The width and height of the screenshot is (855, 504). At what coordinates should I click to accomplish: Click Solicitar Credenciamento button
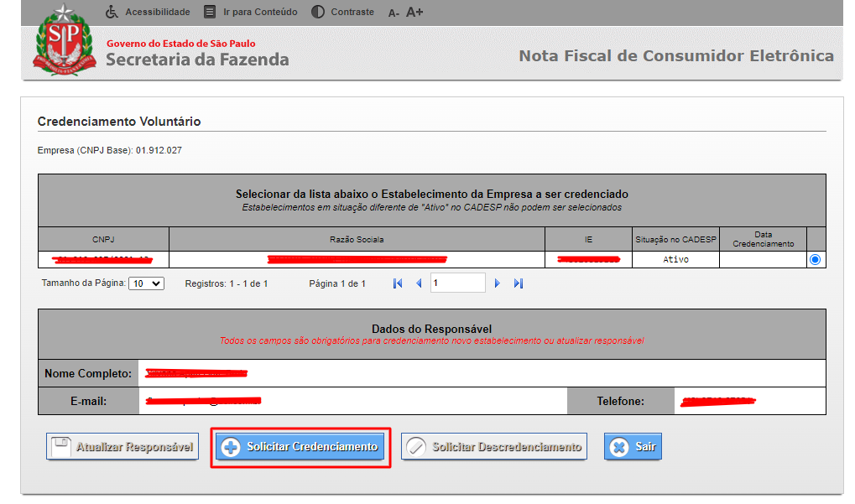coord(300,447)
